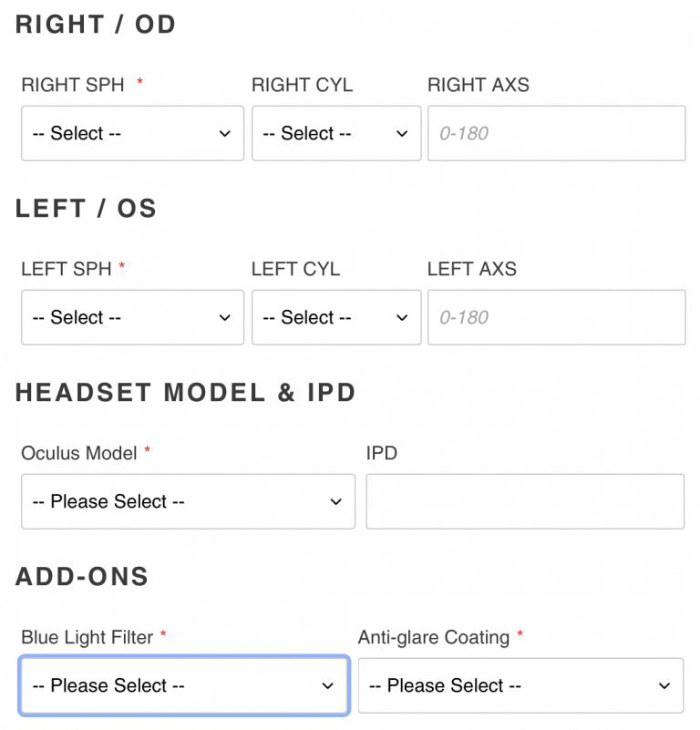This screenshot has height=730, width=700.
Task: Click the required asterisk next to RIGHT SPH
Action: pyautogui.click(x=139, y=80)
